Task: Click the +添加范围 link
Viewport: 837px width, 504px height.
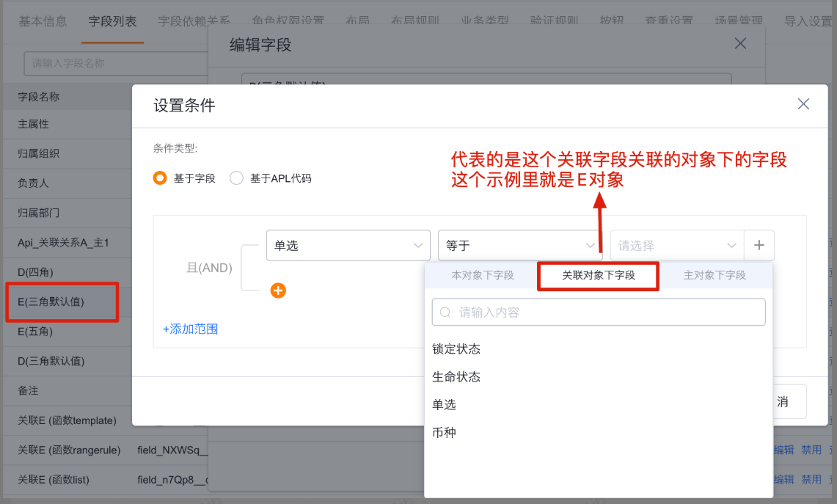Action: point(190,329)
